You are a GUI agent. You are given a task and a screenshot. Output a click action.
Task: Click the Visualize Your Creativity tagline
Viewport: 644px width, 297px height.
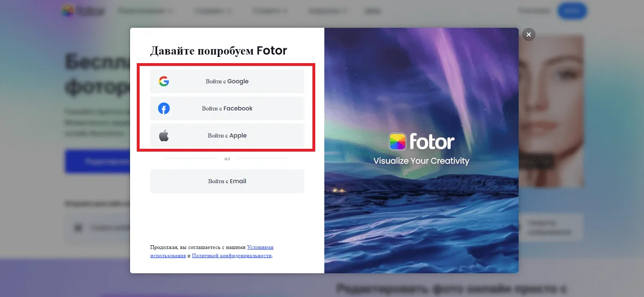(x=422, y=161)
